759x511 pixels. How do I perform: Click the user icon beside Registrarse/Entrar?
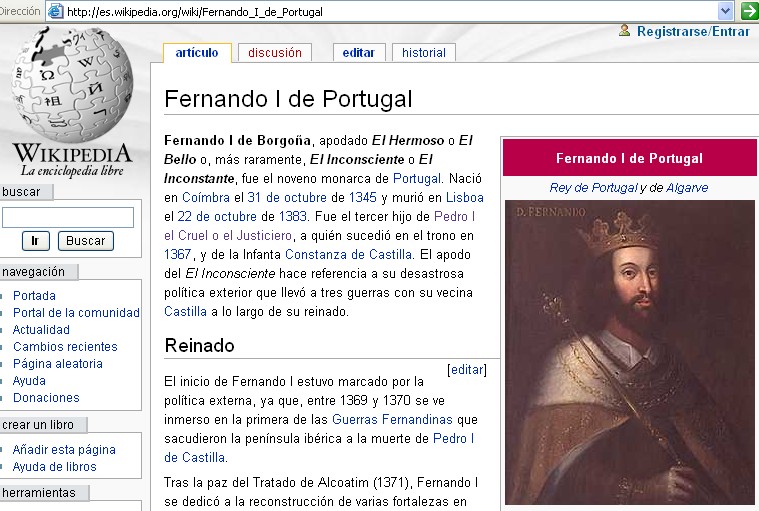pyautogui.click(x=624, y=30)
